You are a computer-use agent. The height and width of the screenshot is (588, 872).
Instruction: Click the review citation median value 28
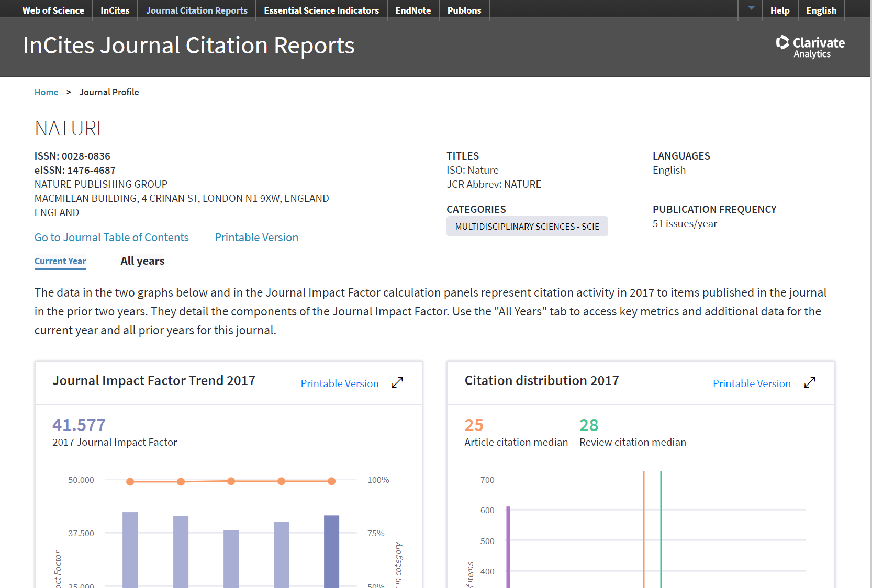(x=589, y=425)
